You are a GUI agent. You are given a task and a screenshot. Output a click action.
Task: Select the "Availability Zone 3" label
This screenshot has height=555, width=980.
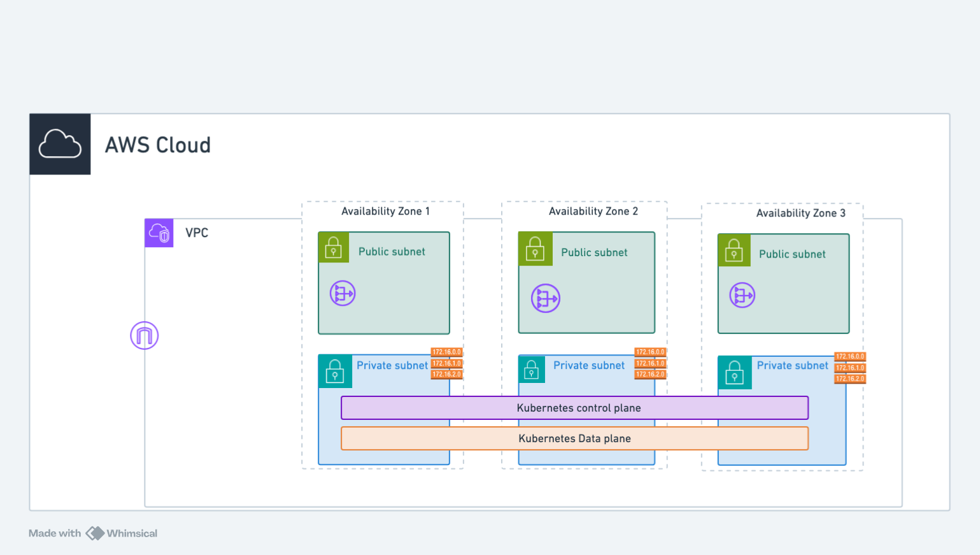click(801, 213)
